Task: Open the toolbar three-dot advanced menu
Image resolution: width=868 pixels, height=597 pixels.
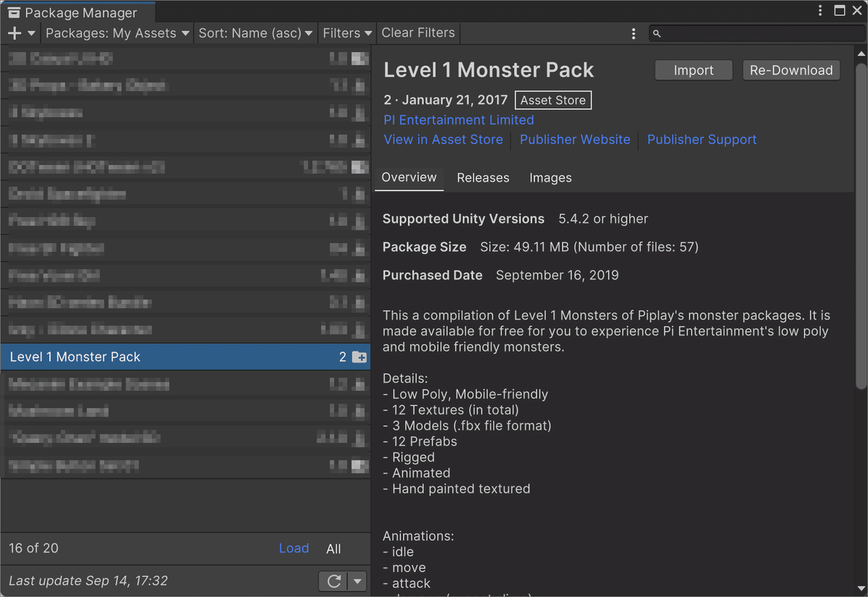Action: click(x=634, y=33)
